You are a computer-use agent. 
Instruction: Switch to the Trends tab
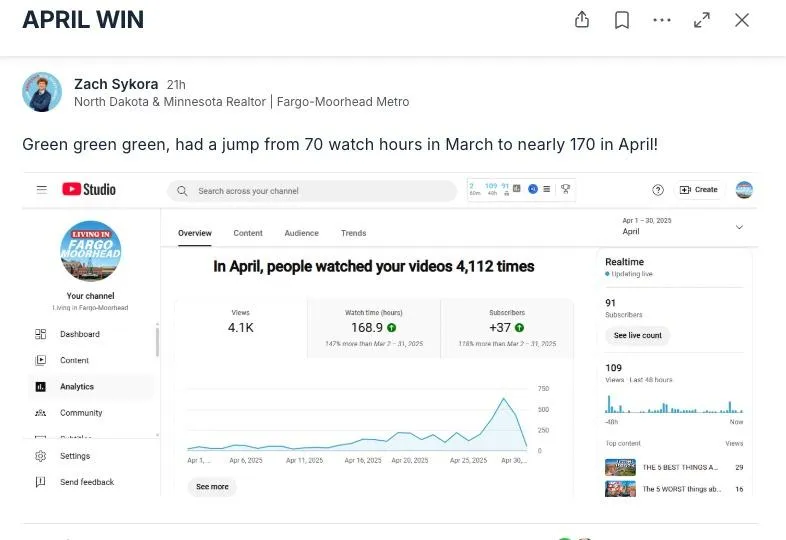[353, 233]
